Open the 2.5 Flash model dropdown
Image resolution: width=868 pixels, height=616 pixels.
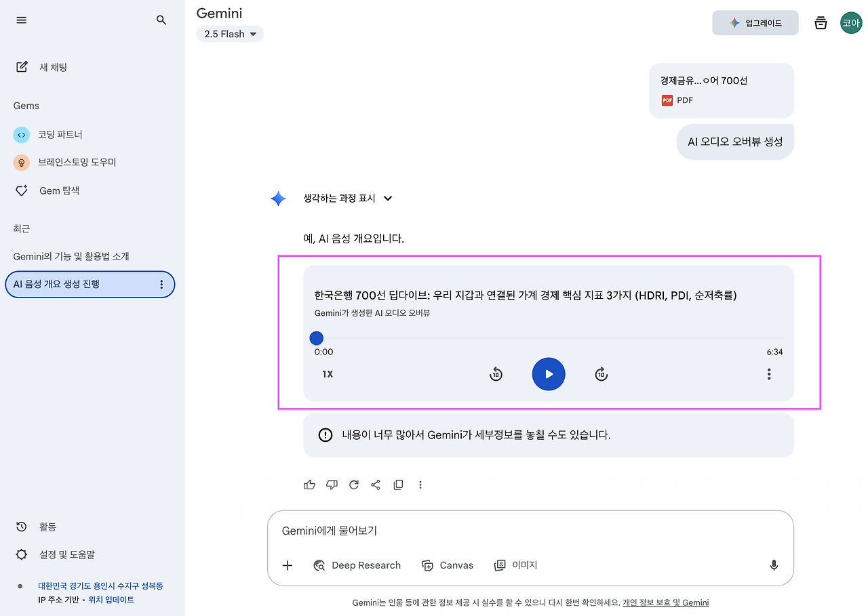(x=230, y=34)
